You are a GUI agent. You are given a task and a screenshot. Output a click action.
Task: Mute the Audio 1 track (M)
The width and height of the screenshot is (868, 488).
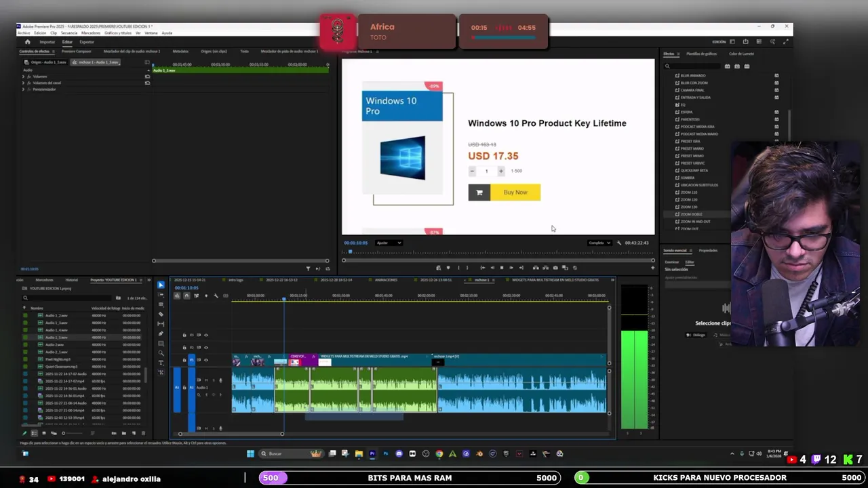pyautogui.click(x=206, y=380)
